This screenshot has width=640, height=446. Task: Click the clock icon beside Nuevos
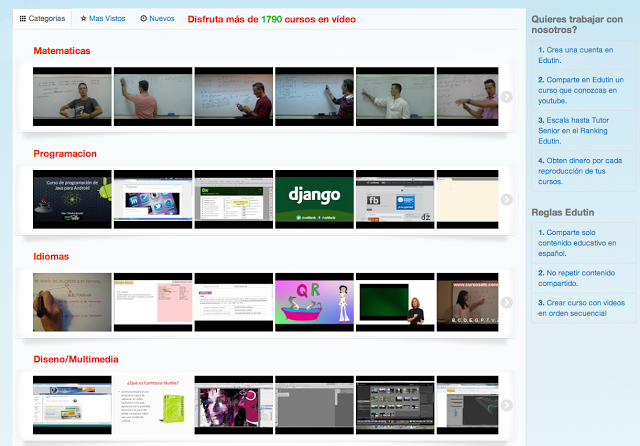143,18
